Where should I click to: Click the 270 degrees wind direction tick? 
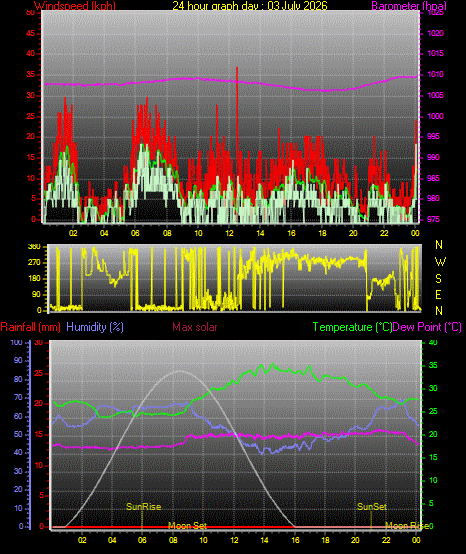click(x=36, y=263)
